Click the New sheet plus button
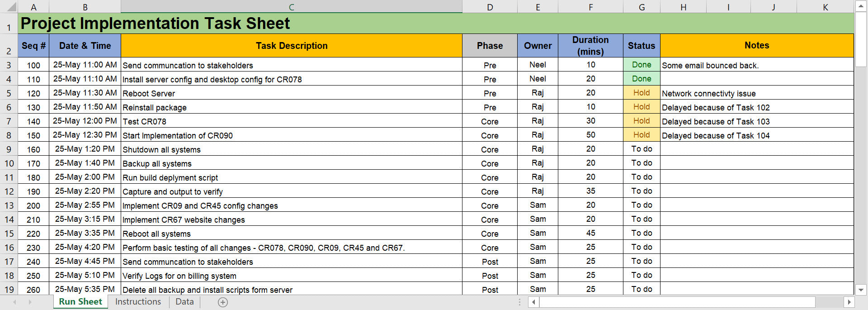This screenshot has height=310, width=868. coord(223,302)
